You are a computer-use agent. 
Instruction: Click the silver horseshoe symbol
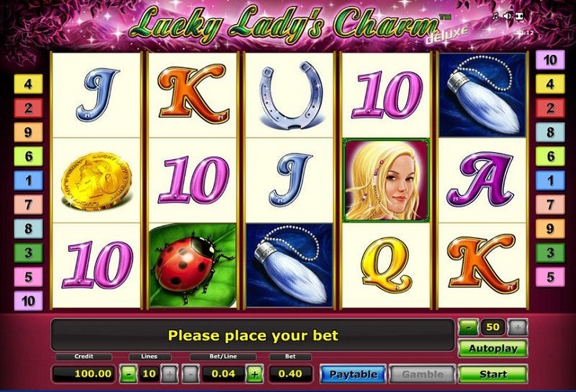(x=289, y=95)
